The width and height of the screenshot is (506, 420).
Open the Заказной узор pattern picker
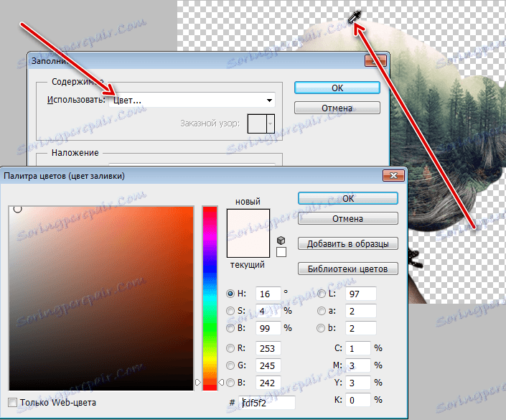point(261,123)
